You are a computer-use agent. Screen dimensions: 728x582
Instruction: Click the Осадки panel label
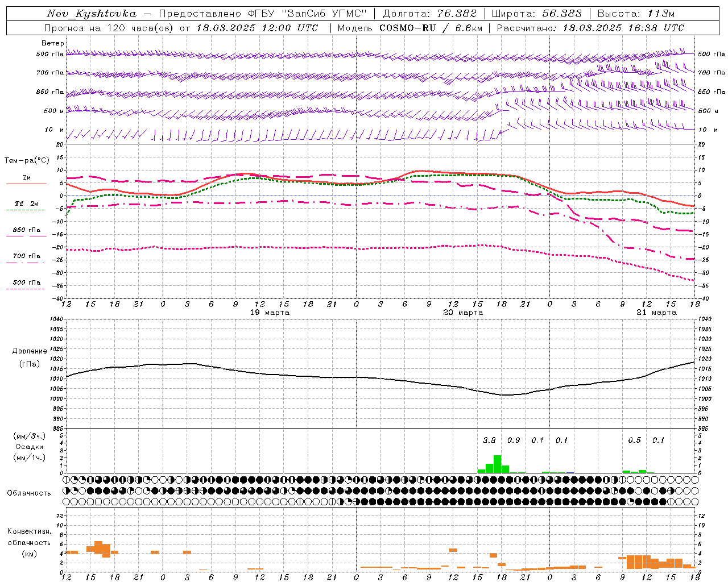point(30,447)
